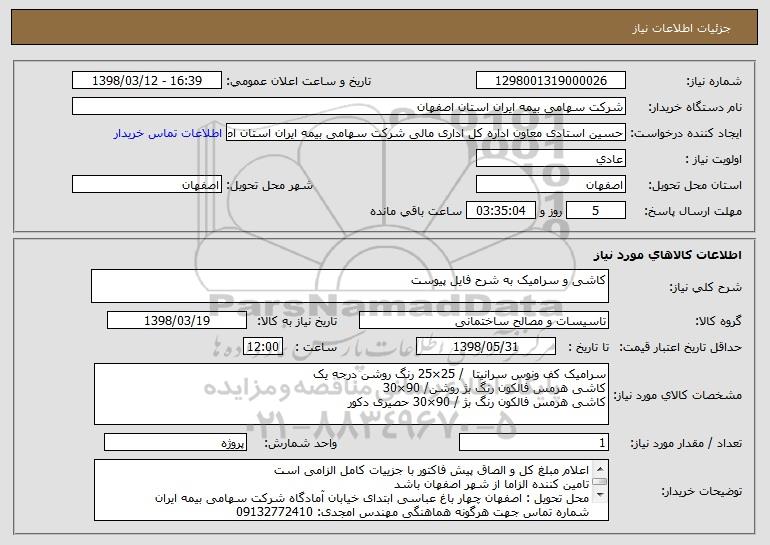This screenshot has width=770, height=545.
Task: Click the note line تامین کننده الزاما از شهر اصفهان باشد
Action: tap(492, 485)
